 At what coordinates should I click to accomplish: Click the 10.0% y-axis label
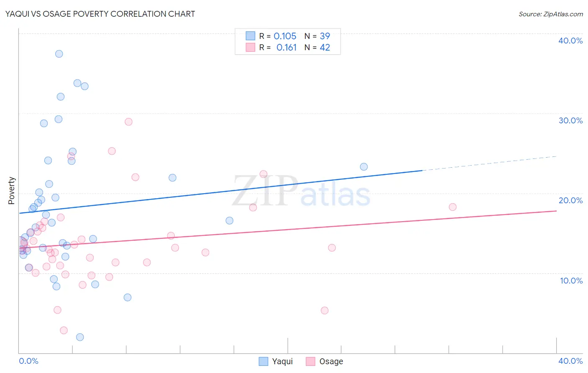pos(571,281)
